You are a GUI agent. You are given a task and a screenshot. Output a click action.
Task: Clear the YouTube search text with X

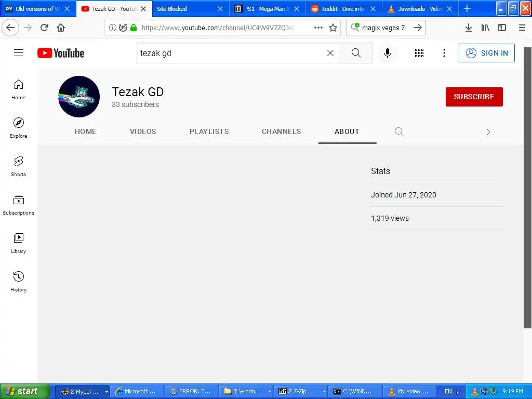pos(330,53)
